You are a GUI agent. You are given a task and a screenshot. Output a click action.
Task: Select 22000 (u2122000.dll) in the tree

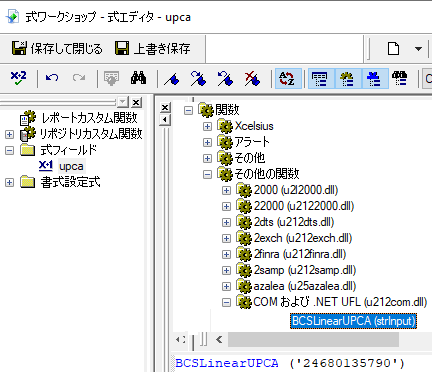[304, 206]
